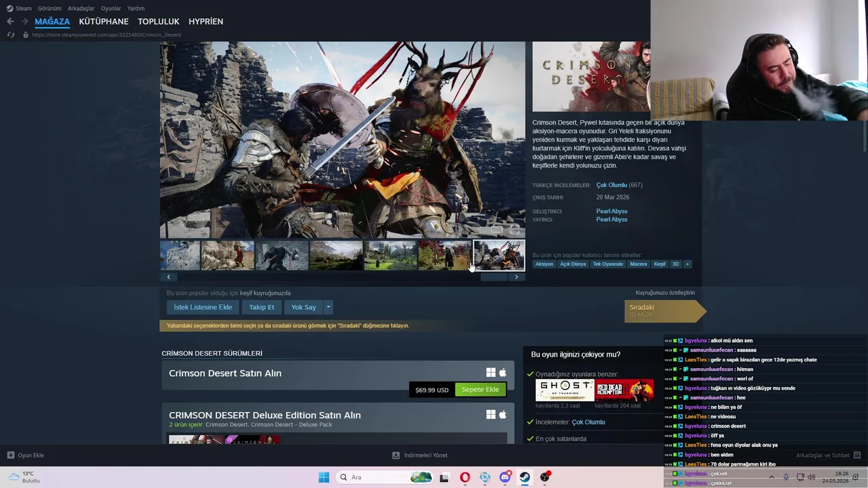The height and width of the screenshot is (488, 868).
Task: Click the Oyun Ekle plus icon
Action: click(10, 455)
